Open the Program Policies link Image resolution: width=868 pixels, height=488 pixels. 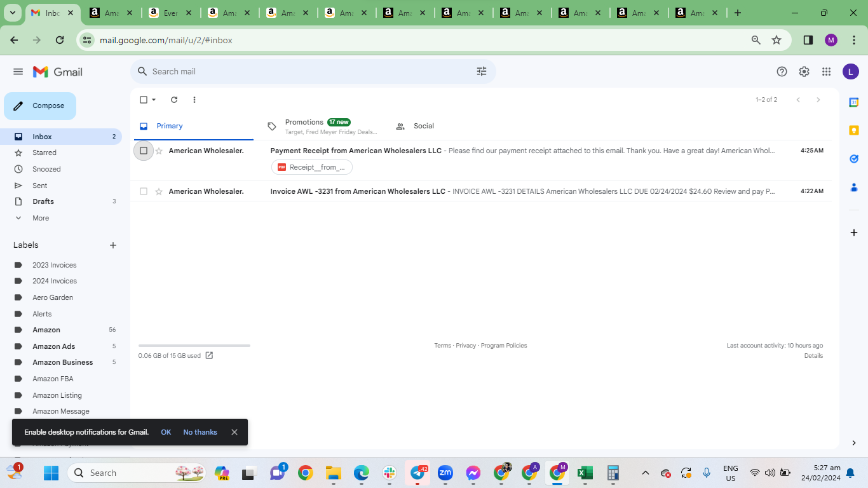(x=504, y=346)
